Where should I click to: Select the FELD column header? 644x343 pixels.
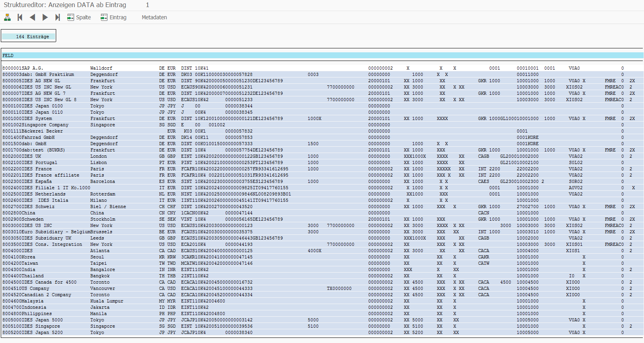click(x=8, y=55)
